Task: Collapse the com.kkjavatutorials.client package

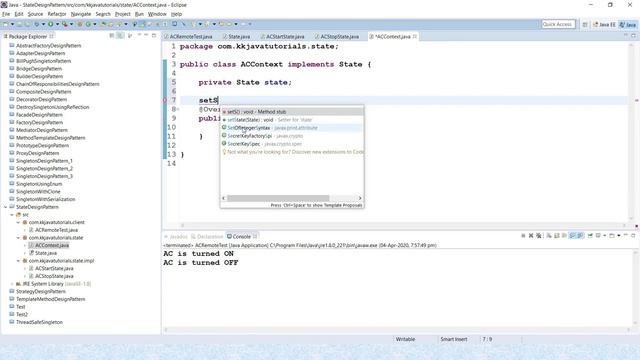Action: click(x=18, y=222)
